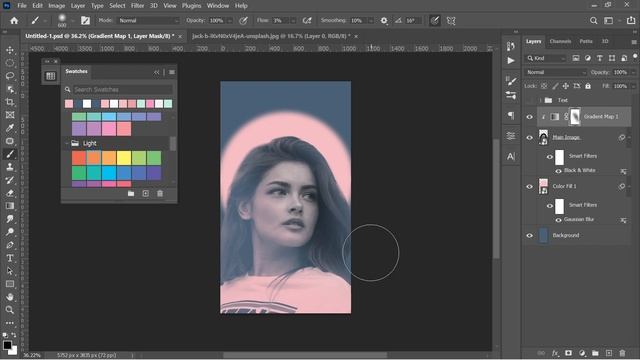Screen dimensions: 640x360
Task: Open the Opacity dropdown in options bar
Action: [x=230, y=20]
